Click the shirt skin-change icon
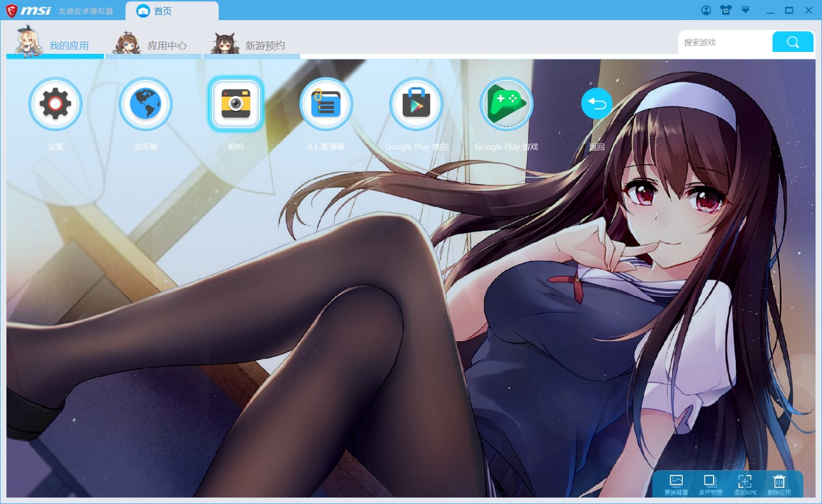This screenshot has width=822, height=504. 725,10
